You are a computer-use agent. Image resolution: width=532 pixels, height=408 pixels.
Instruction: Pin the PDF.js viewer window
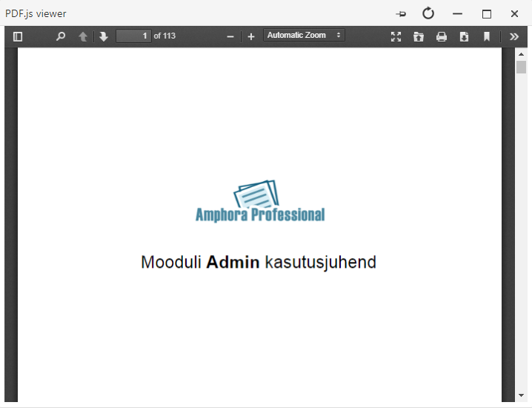[x=401, y=14]
